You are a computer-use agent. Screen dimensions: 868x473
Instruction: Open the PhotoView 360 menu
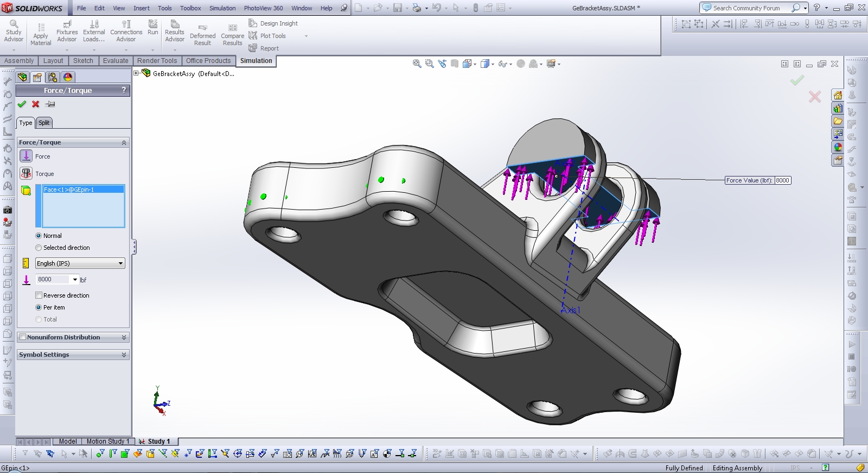263,8
